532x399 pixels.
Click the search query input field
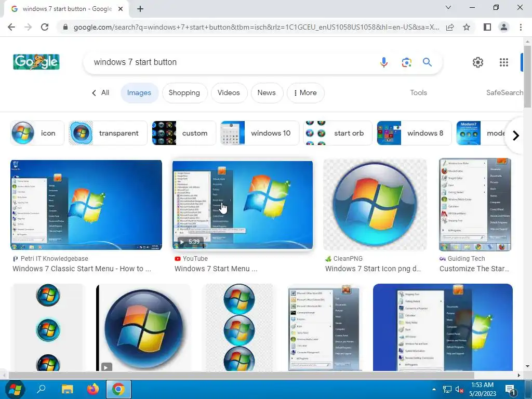pyautogui.click(x=231, y=62)
